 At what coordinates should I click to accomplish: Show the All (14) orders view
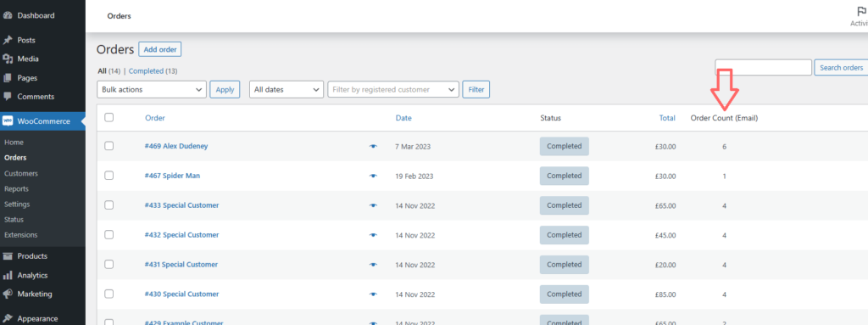[108, 71]
